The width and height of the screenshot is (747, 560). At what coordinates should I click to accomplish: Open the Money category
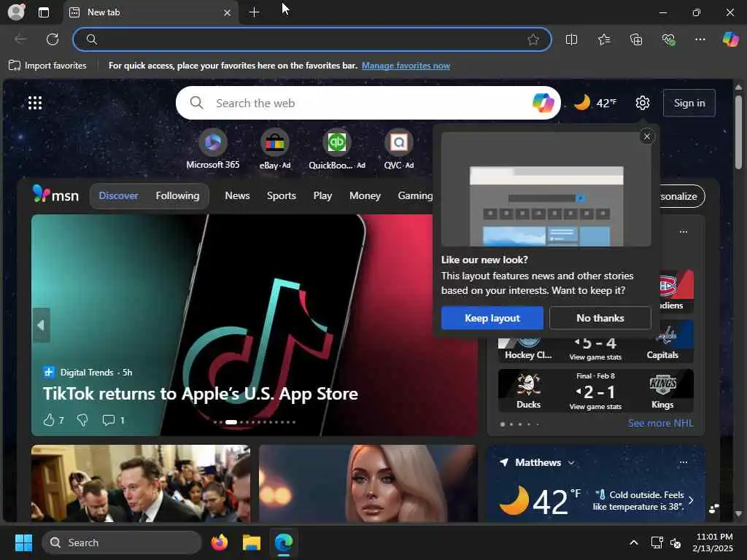click(365, 195)
